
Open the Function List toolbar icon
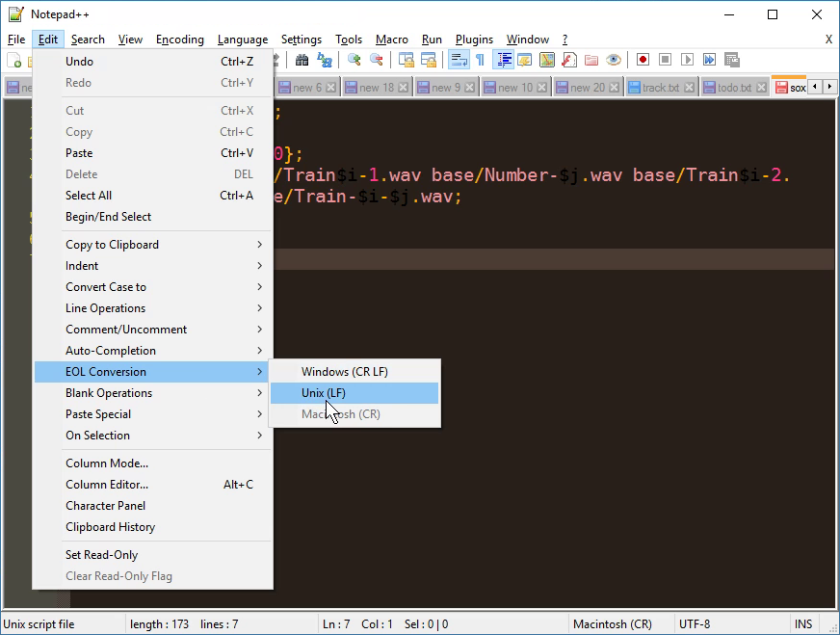click(x=569, y=60)
